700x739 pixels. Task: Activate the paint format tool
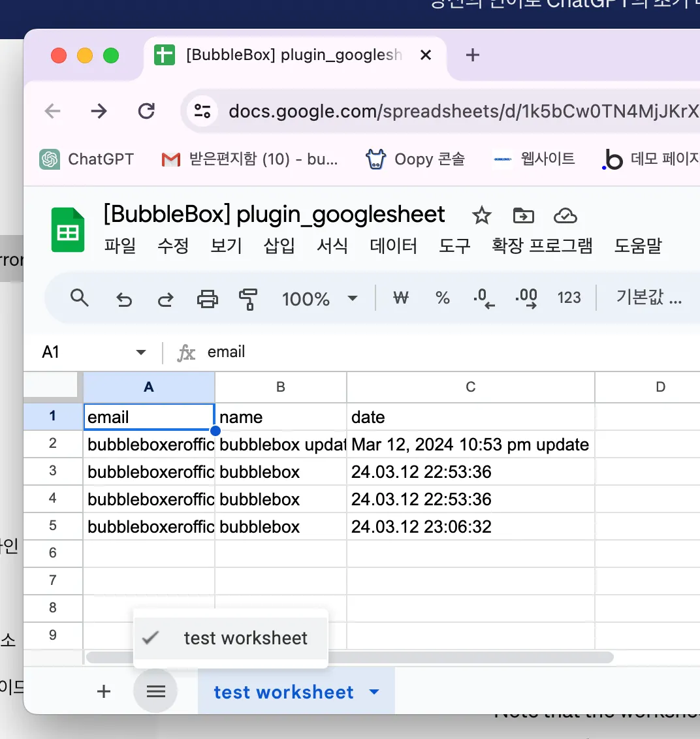click(x=248, y=299)
